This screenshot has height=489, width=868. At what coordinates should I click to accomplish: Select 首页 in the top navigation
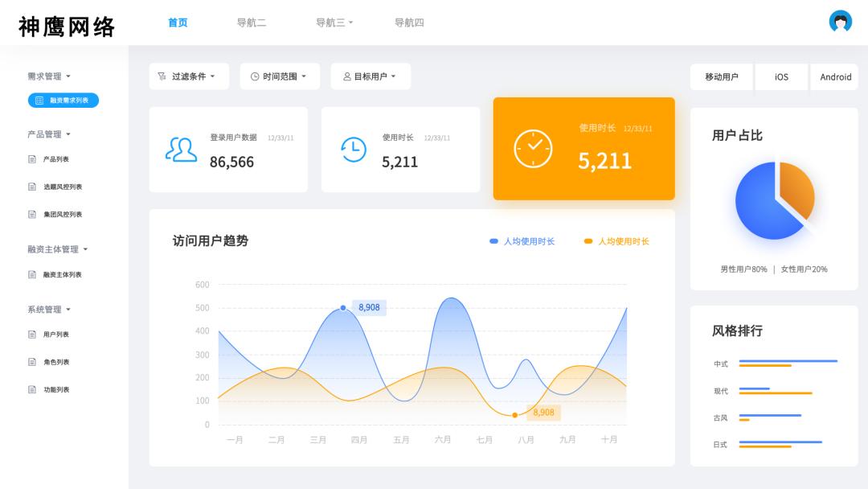click(177, 23)
